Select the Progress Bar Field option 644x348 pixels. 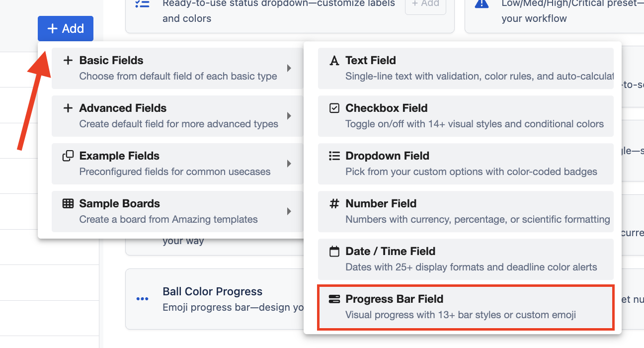465,307
